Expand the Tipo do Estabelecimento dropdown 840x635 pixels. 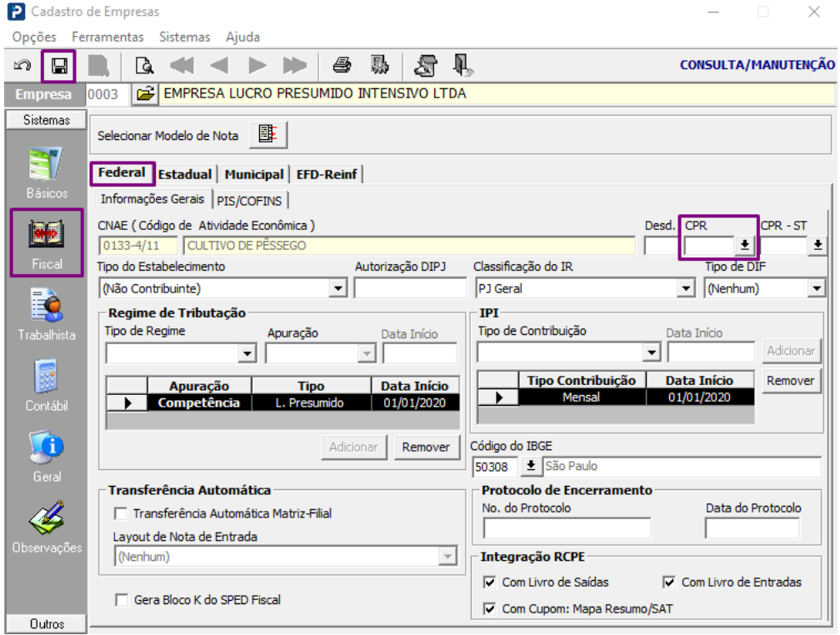point(337,288)
